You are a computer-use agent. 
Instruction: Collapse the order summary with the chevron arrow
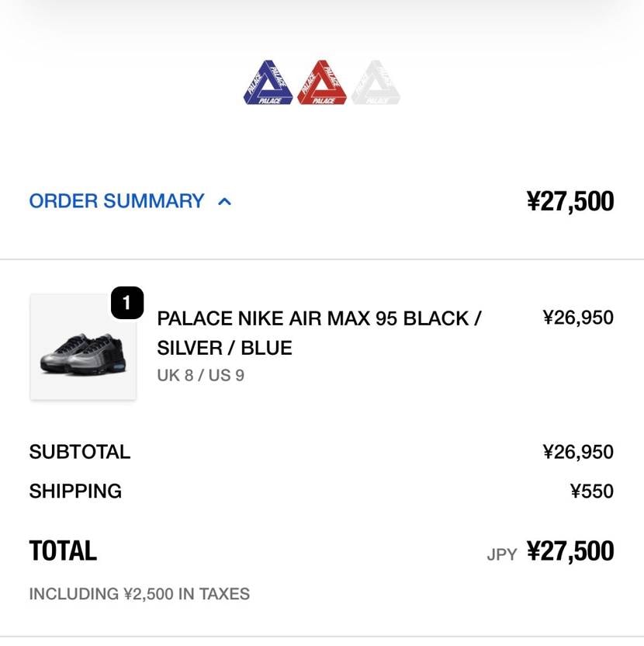[x=225, y=202]
